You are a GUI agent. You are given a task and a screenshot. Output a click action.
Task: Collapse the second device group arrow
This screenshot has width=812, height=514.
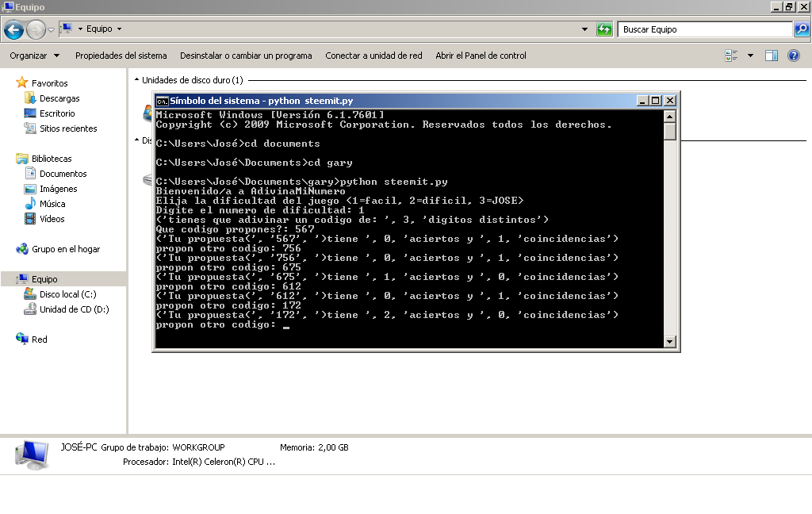point(136,140)
